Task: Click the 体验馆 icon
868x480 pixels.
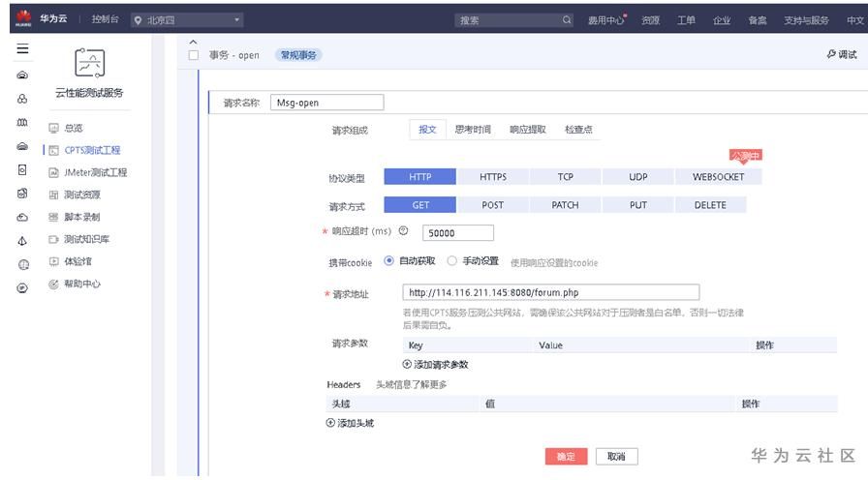Action: (53, 261)
